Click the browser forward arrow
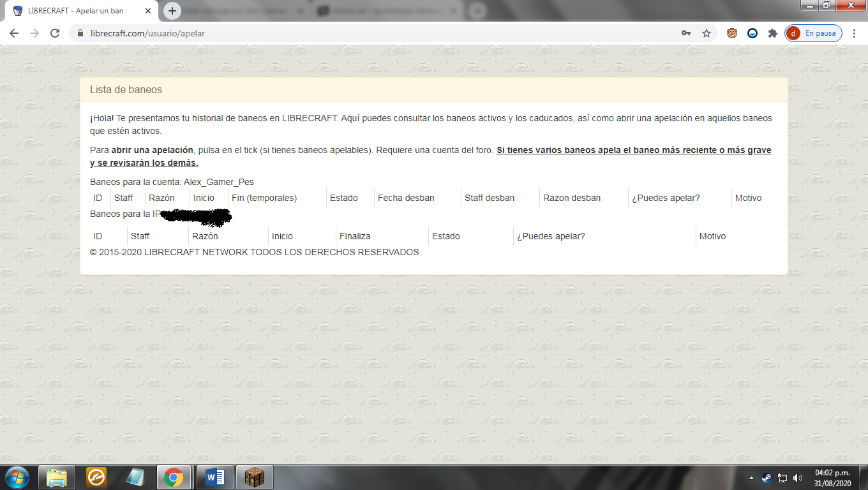 click(x=34, y=33)
